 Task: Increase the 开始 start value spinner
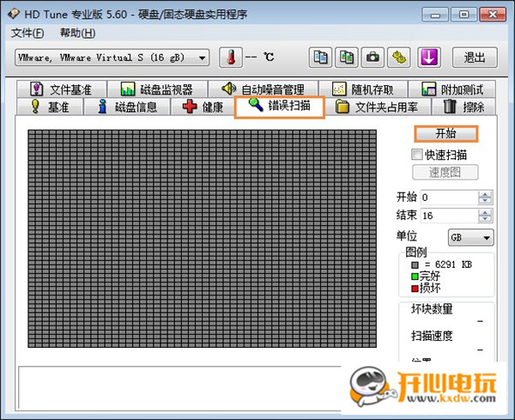486,194
